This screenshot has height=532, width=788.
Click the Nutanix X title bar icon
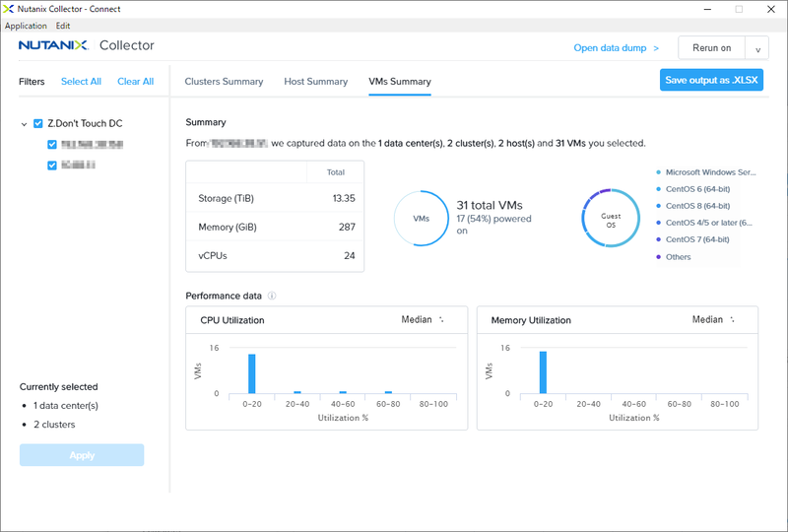[x=8, y=9]
